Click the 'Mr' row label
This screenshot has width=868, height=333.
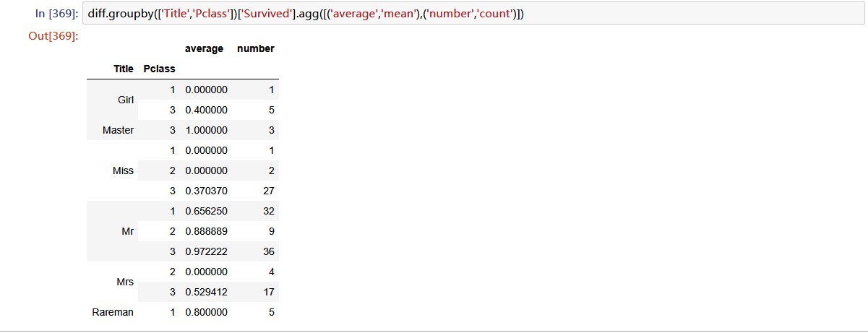(128, 231)
